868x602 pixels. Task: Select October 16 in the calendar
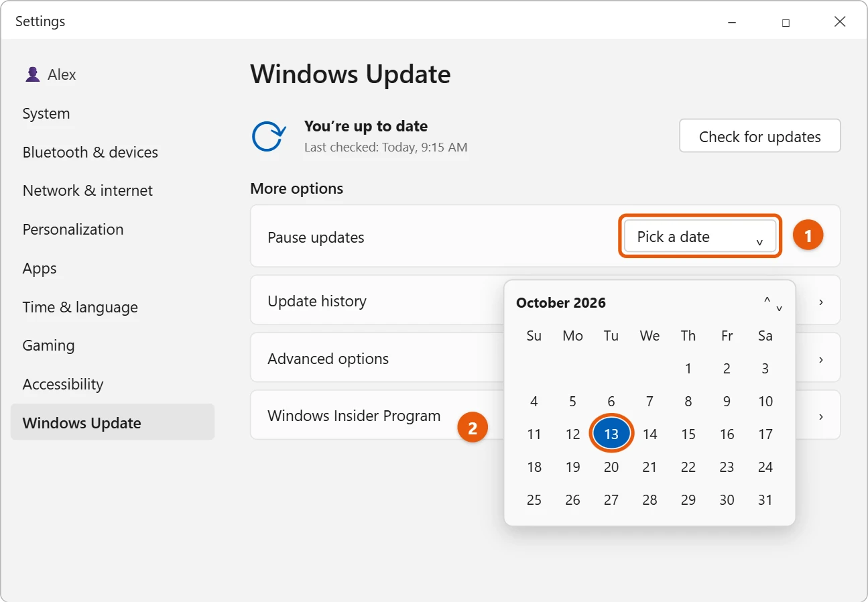tap(727, 434)
